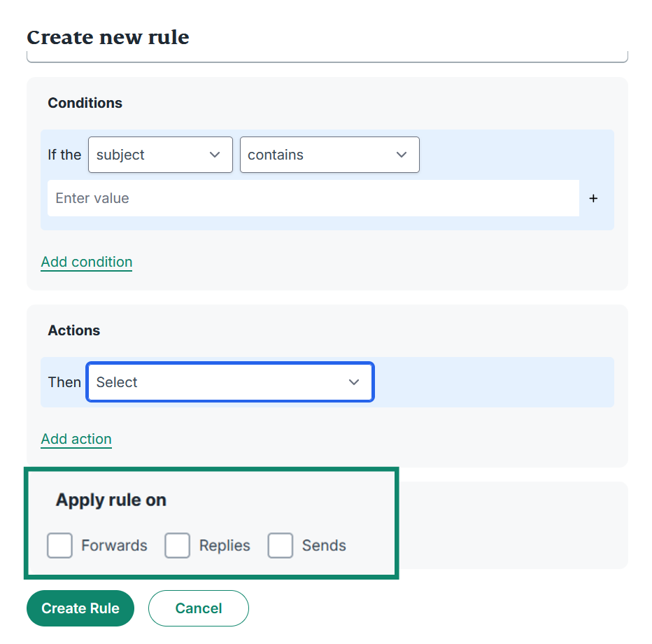The width and height of the screenshot is (652, 644).
Task: Tick the Forwards checkbox
Action: click(x=60, y=545)
